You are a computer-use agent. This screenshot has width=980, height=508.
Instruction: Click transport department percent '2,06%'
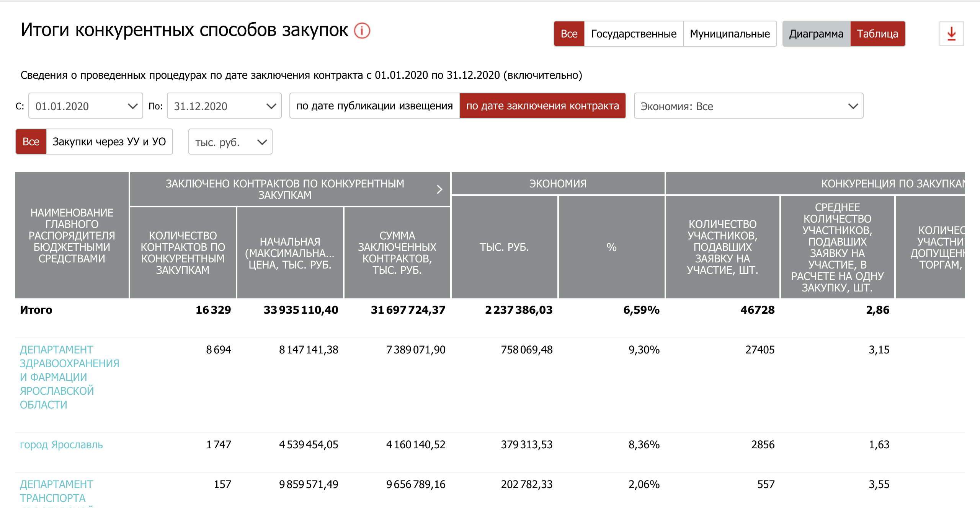[644, 484]
